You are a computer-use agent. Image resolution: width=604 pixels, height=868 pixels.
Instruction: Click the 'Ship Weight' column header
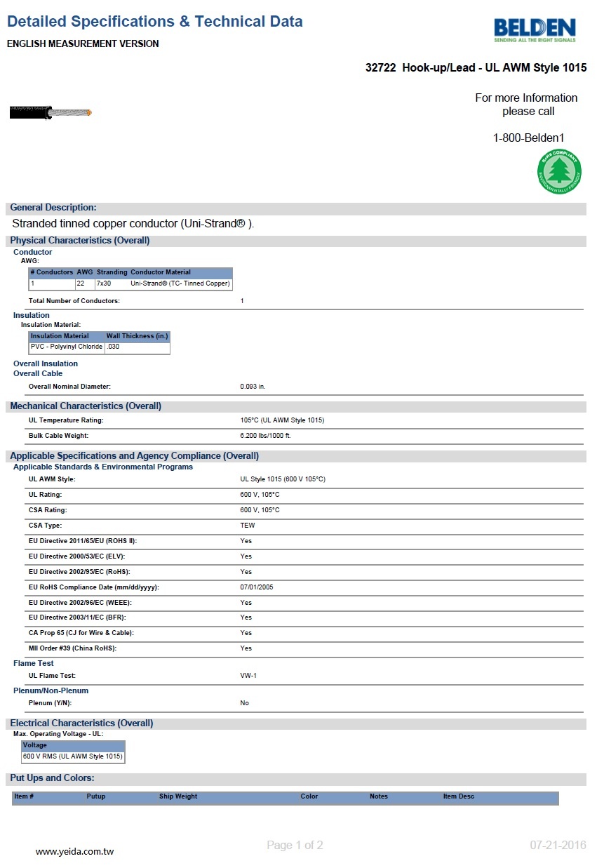click(178, 796)
